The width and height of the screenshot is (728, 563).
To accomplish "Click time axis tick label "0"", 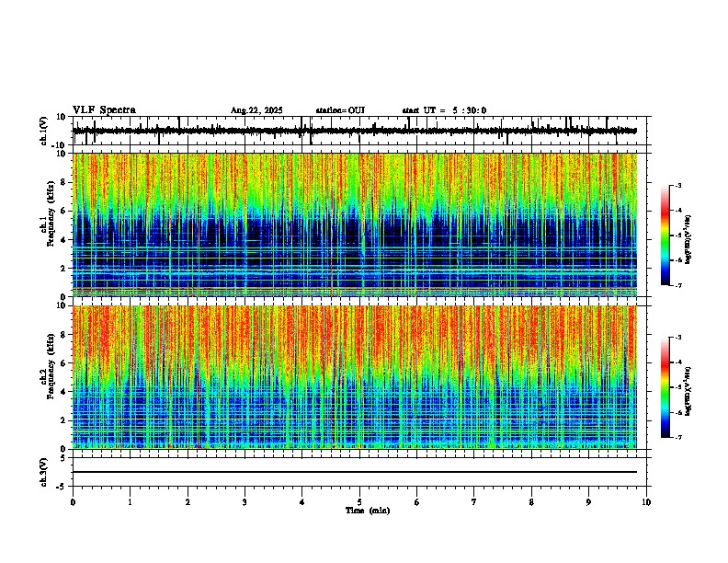I will tap(73, 502).
